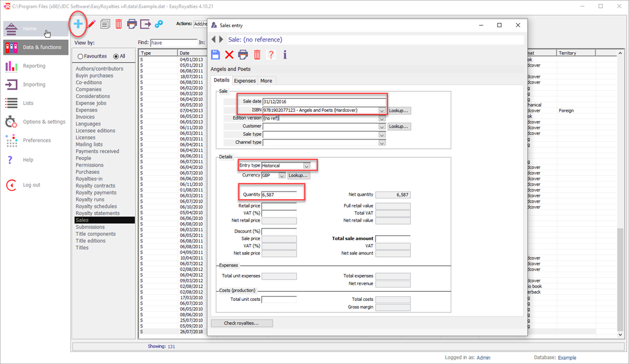
Task: Click the purple info icon in Sales entry
Action: [285, 54]
